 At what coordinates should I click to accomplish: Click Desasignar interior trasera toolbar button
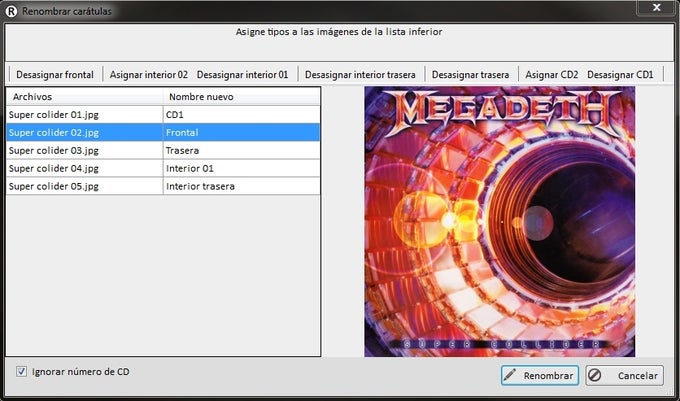360,75
